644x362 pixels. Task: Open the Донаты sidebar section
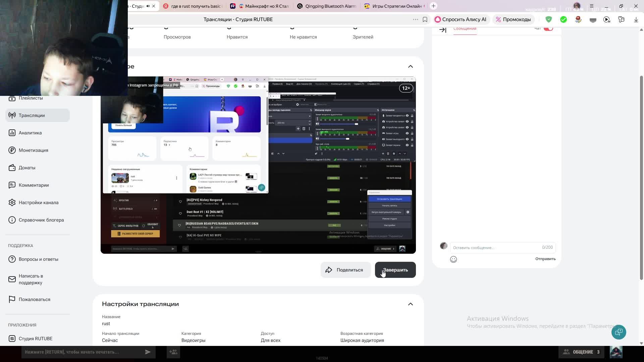pos(38,168)
